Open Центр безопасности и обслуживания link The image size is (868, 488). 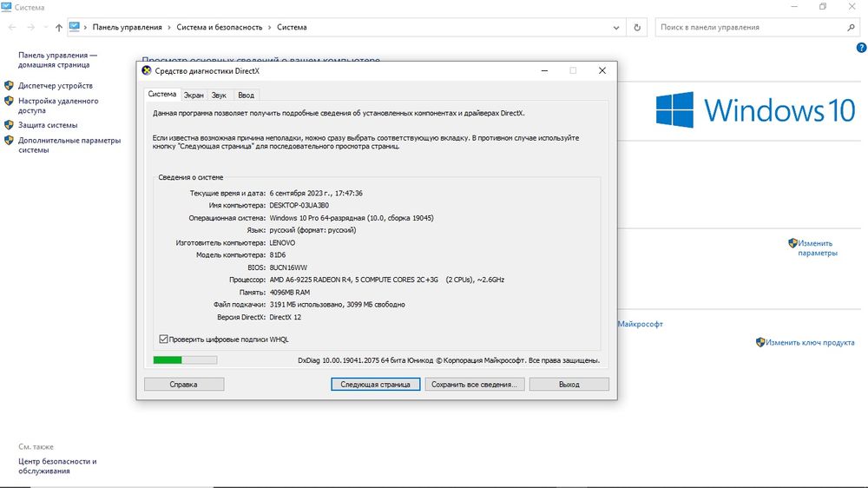(x=57, y=465)
